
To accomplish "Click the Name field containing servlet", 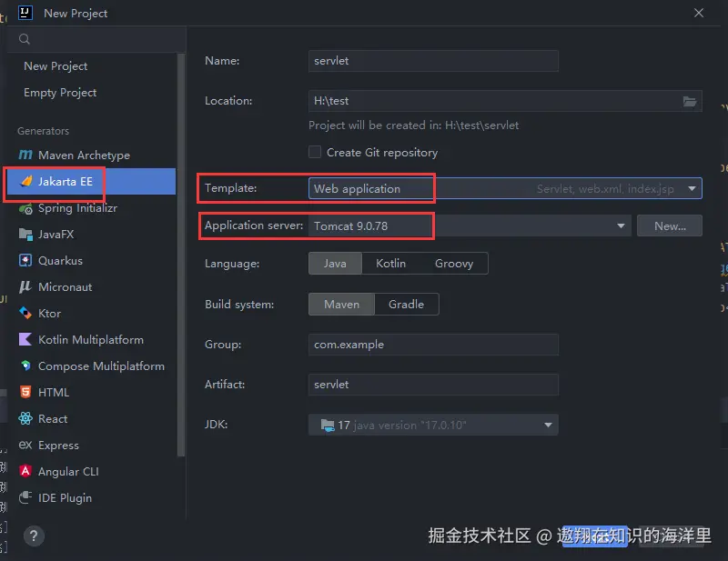I will pos(433,61).
